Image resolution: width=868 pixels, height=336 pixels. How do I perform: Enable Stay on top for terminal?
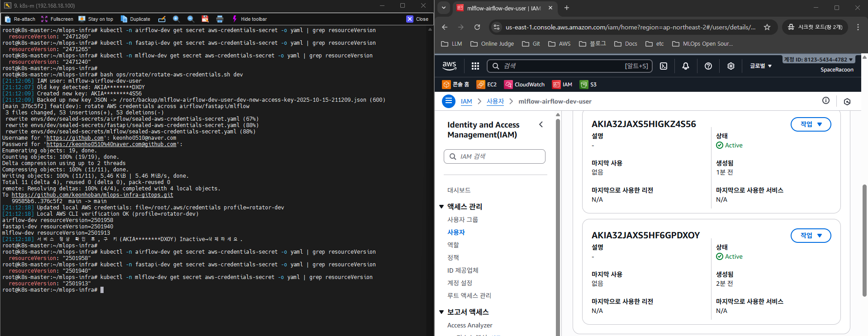click(x=96, y=19)
